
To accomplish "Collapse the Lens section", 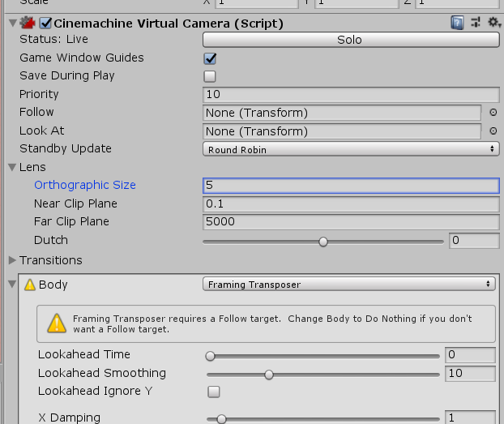I will [x=12, y=167].
